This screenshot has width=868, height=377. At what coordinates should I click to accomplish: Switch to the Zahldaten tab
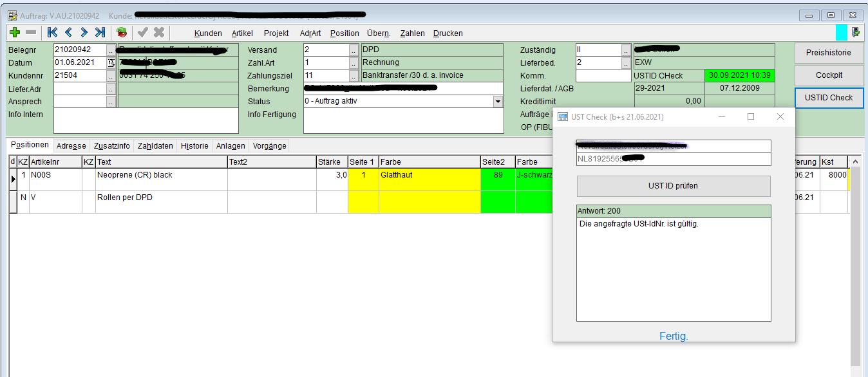155,146
